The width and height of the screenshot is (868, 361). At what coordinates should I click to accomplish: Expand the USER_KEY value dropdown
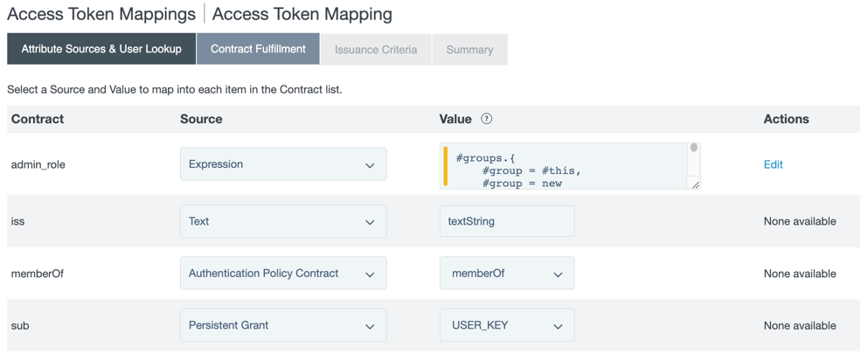coord(507,326)
